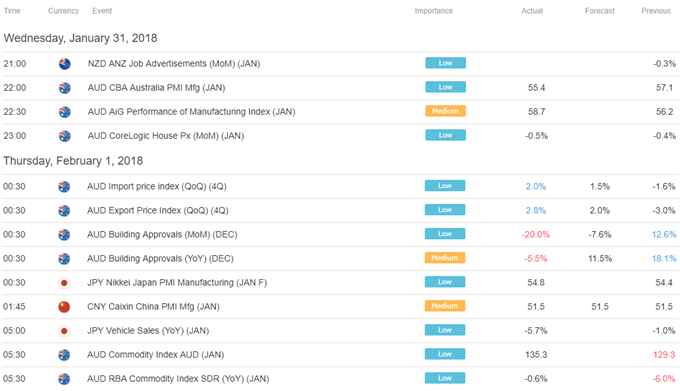
Task: Select the Thursday, February 1, 2018 heading
Action: tap(73, 161)
